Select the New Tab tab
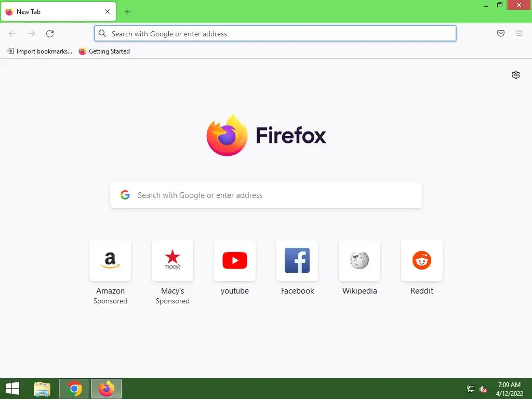This screenshot has width=532, height=399. [x=58, y=11]
